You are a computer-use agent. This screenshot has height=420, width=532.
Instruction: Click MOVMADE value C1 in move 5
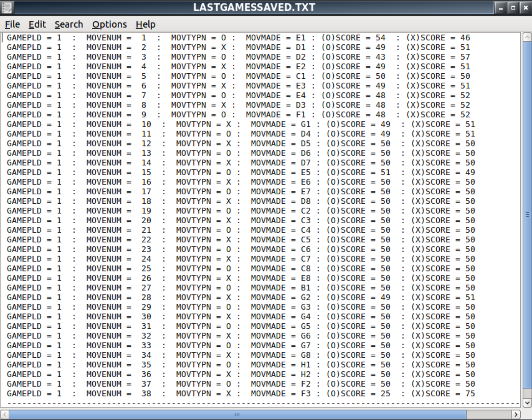301,76
